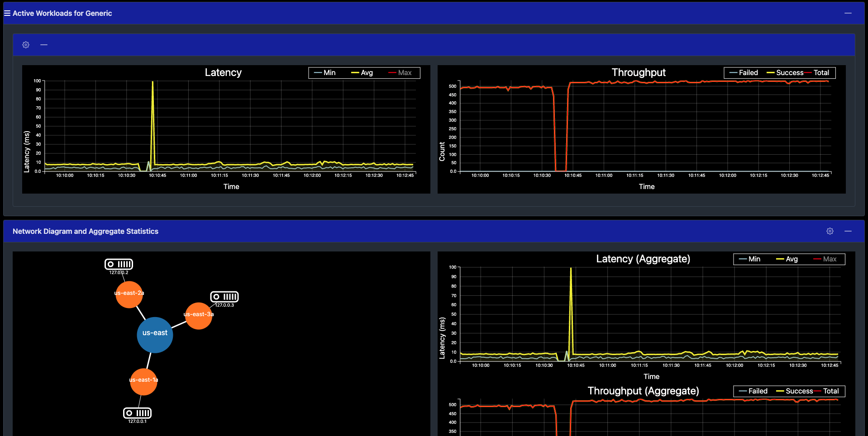
Task: Collapse the inner workload charts subpanel
Action: tap(44, 45)
